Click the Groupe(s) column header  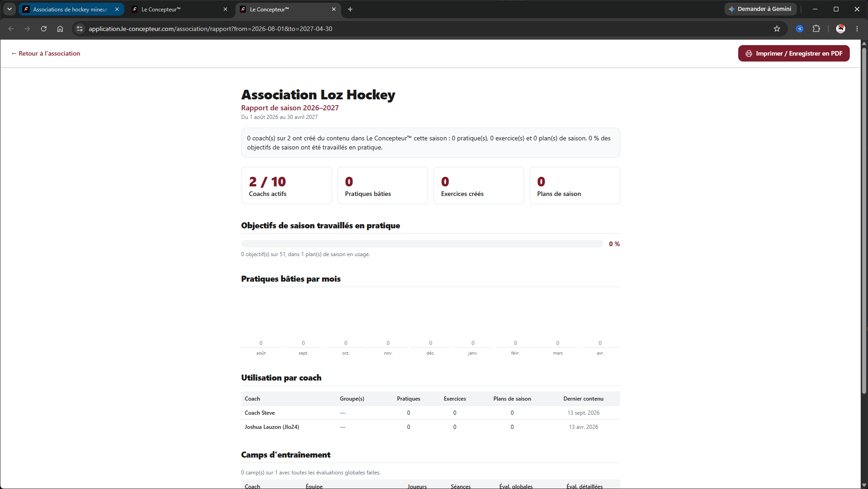352,399
